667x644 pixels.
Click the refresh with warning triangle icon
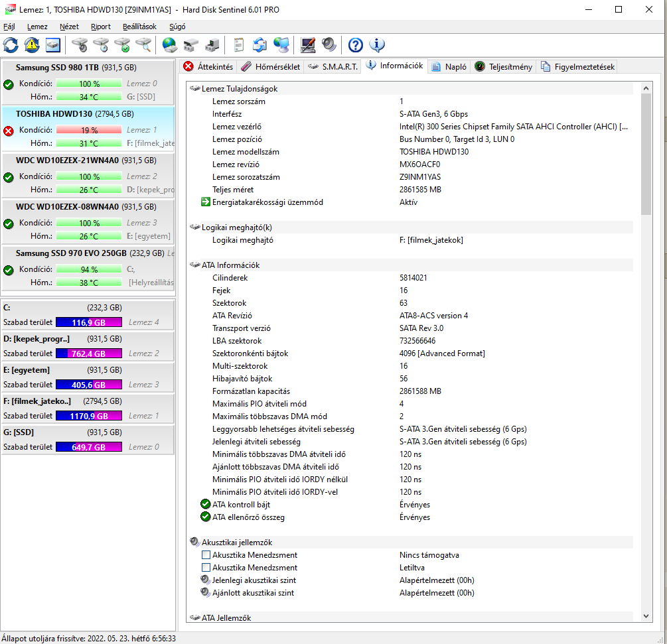tap(32, 44)
